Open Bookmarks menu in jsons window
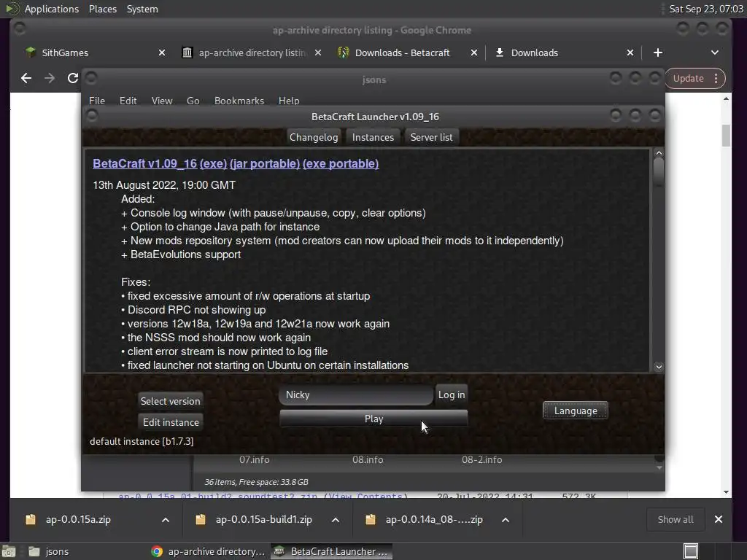Viewport: 747px width, 560px height. tap(239, 101)
